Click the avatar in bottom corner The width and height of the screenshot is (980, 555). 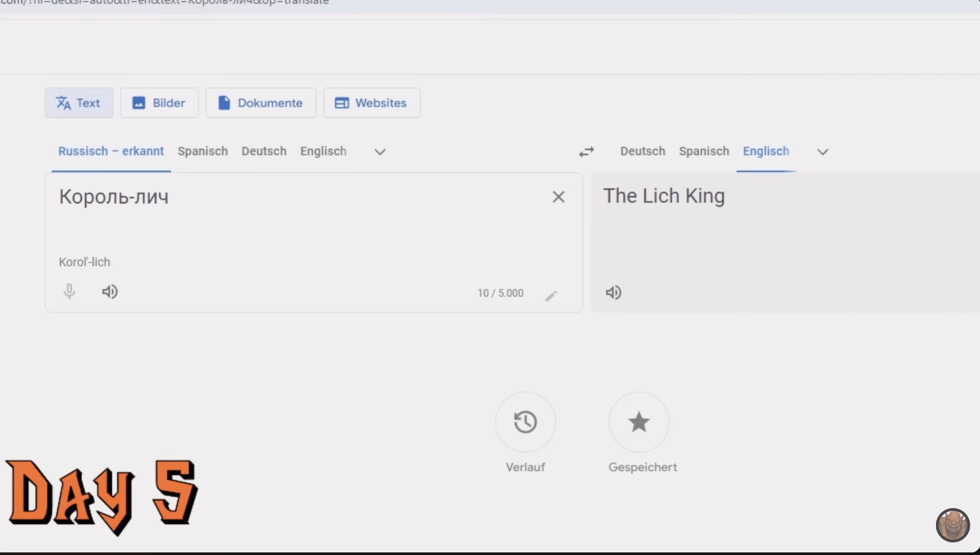pyautogui.click(x=953, y=525)
